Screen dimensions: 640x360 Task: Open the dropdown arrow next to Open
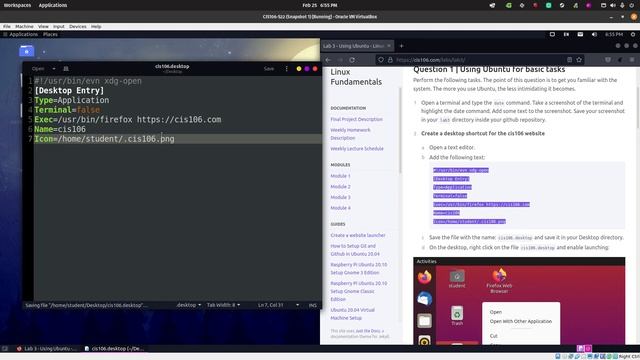click(x=53, y=69)
